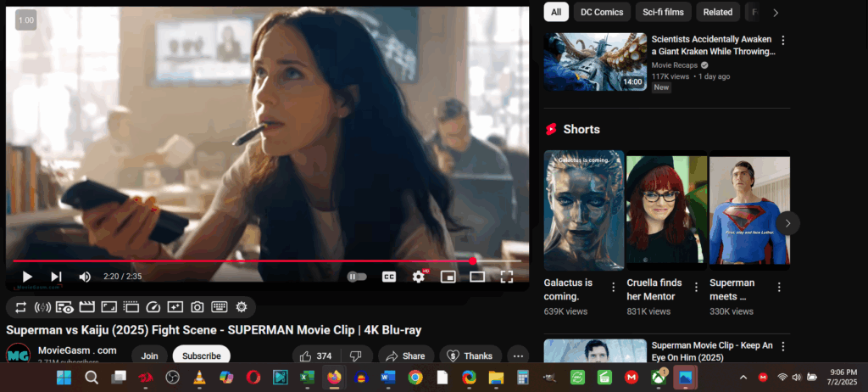Show more filter chips with the arrow

point(776,13)
